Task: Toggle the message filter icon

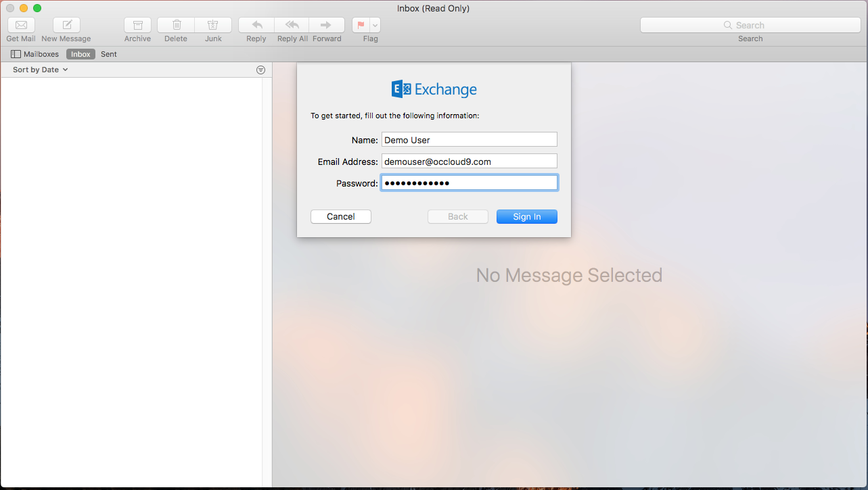Action: 261,70
